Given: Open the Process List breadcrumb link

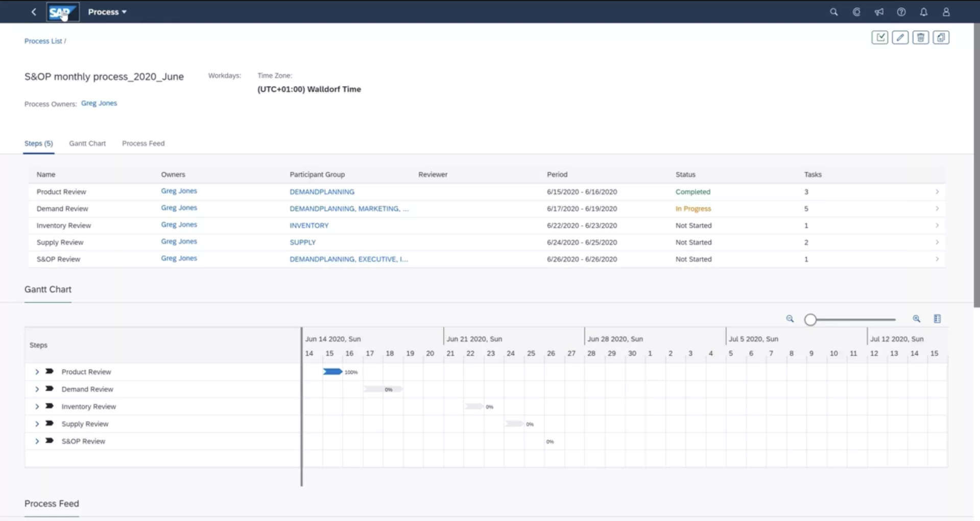Looking at the screenshot, I should 43,41.
